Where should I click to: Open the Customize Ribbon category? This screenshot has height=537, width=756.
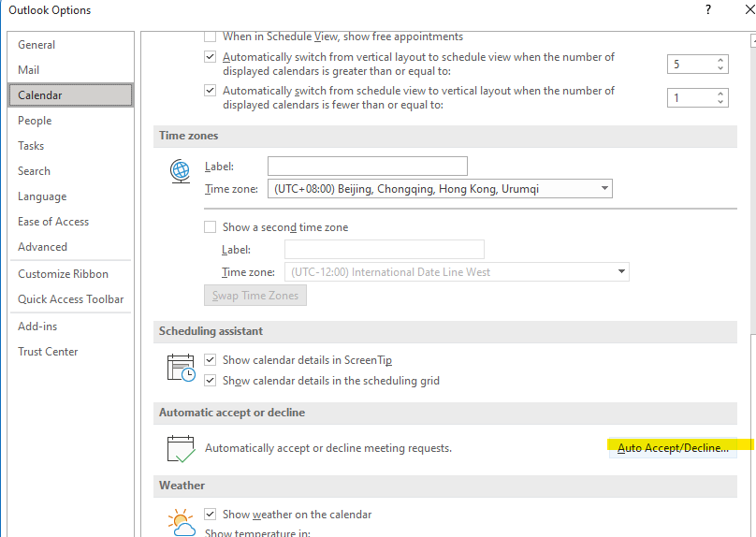71,274
